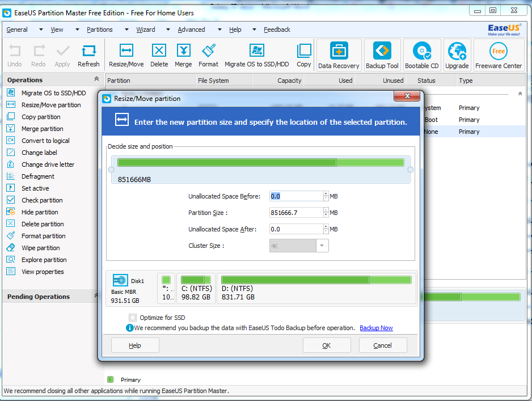Focus the Unallocated Space After field
Screen dimensions: 532x401
click(296, 229)
